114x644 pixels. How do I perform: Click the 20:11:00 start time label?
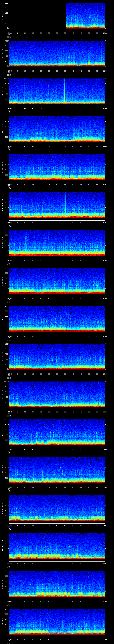click(9, 109)
